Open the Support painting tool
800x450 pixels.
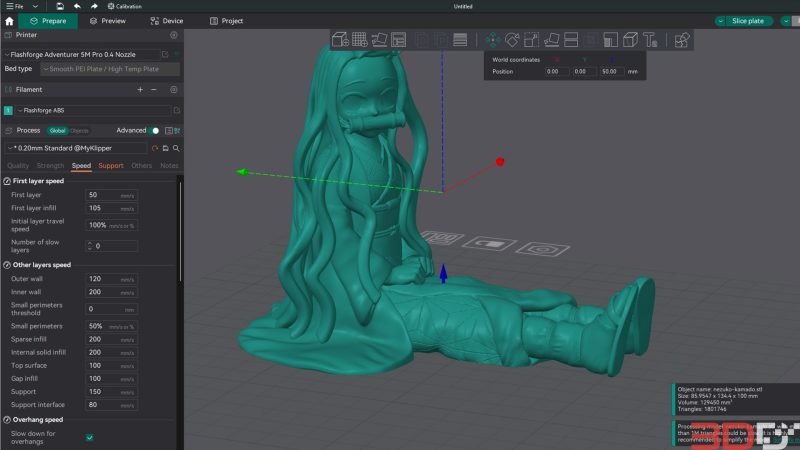pyautogui.click(x=610, y=39)
